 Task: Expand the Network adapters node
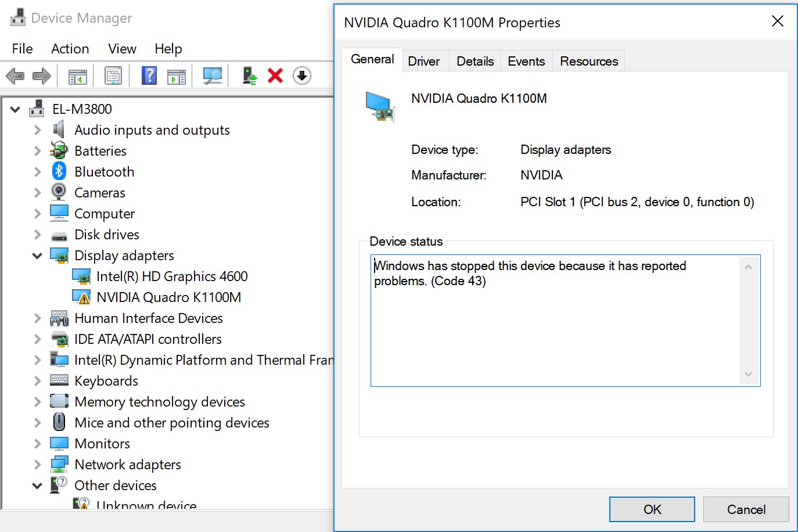tap(38, 465)
